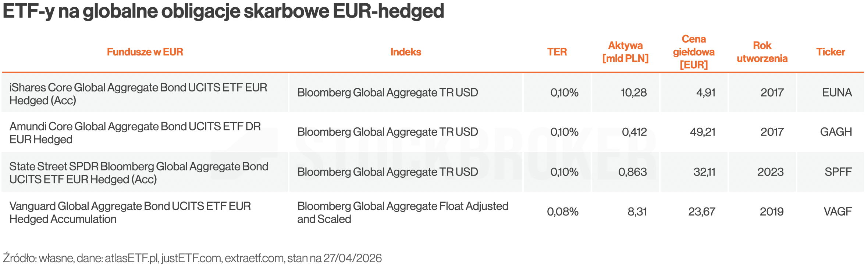Click the "Fundusze w EUR" column header
Image resolution: width=868 pixels, height=271 pixels.
[x=145, y=52]
